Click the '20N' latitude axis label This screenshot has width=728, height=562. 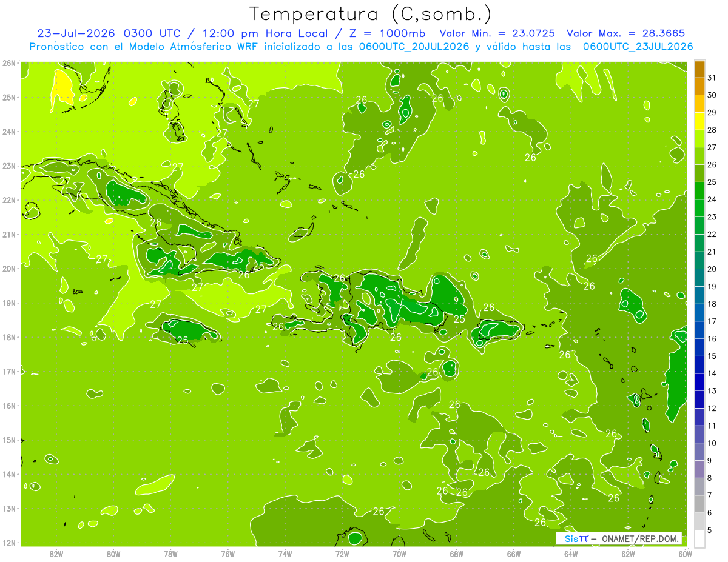click(8, 269)
